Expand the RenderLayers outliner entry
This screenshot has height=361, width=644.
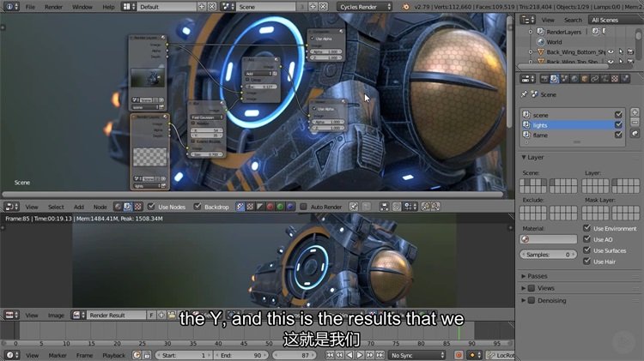click(x=531, y=32)
